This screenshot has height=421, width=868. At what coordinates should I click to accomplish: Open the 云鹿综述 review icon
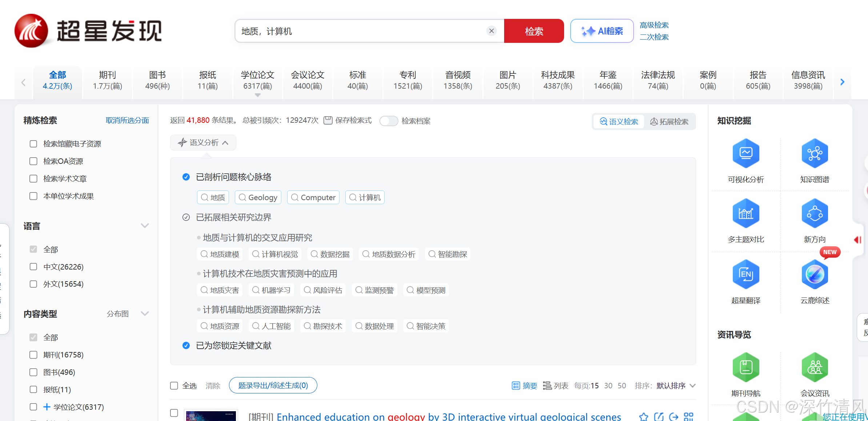[x=814, y=274]
